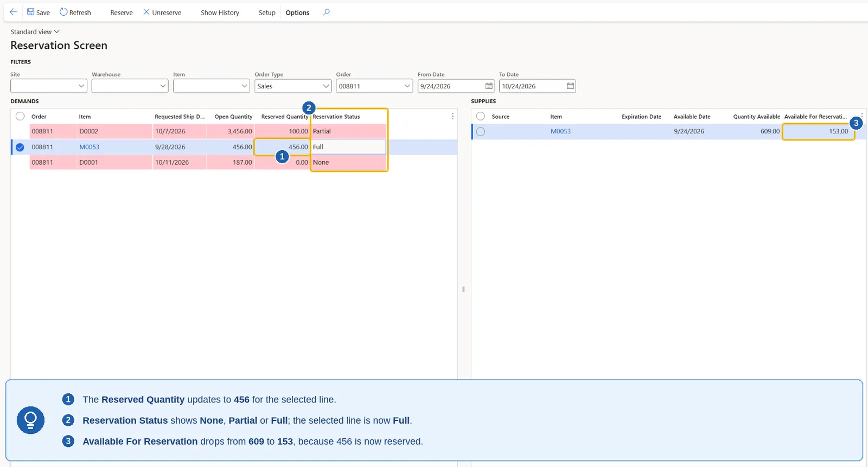Expand the Standard view selector
Viewport: 868px width, 467px height.
tap(35, 31)
